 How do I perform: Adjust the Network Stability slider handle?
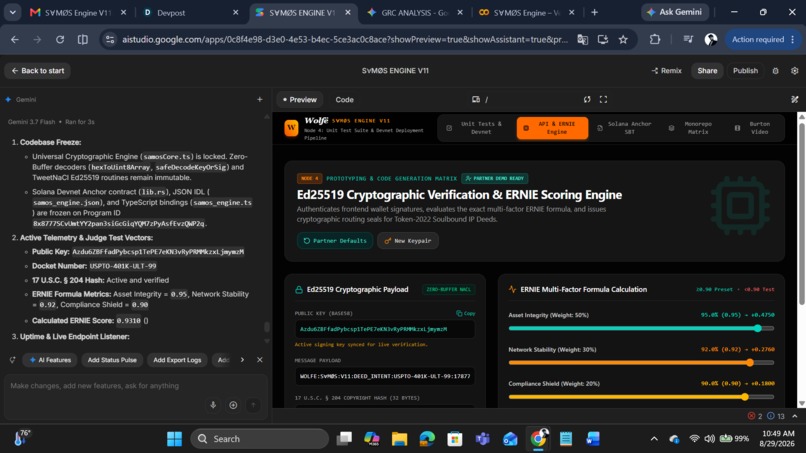(x=750, y=363)
